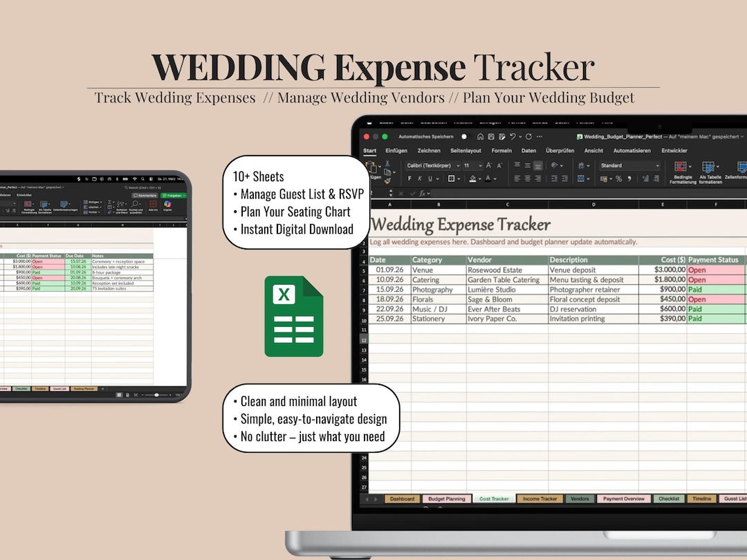Expand the underline style dropdown arrow
The image size is (747, 560).
(437, 179)
